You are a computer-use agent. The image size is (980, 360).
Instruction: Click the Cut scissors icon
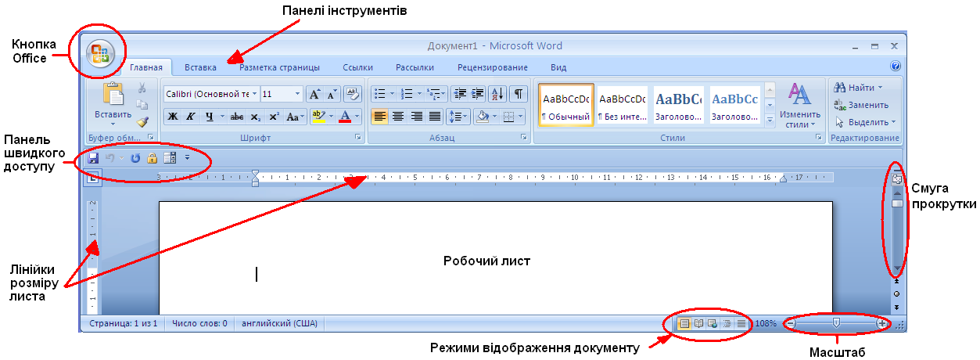(x=142, y=88)
